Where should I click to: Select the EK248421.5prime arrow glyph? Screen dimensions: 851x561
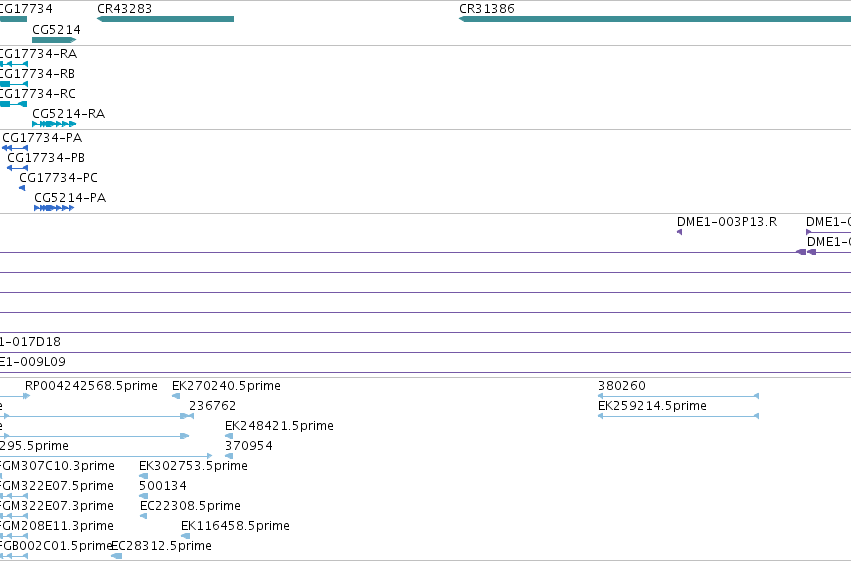[229, 436]
